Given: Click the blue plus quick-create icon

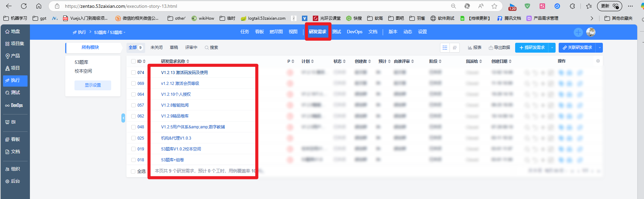Looking at the screenshot, I should click(x=578, y=32).
